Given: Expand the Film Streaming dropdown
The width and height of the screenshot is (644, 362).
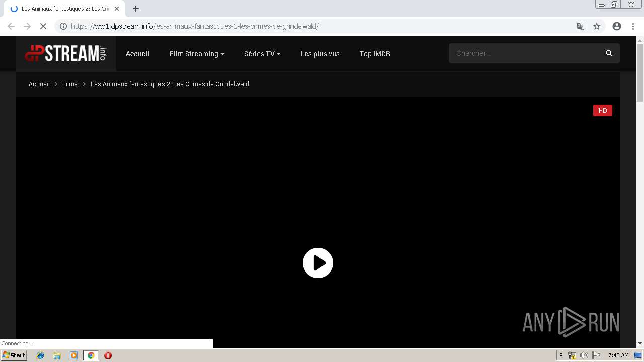Looking at the screenshot, I should 197,54.
